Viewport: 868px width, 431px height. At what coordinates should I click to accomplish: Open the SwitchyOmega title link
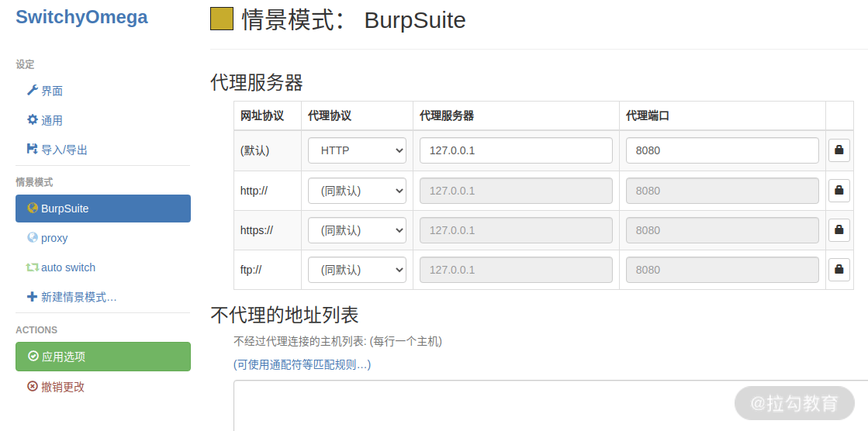click(81, 17)
